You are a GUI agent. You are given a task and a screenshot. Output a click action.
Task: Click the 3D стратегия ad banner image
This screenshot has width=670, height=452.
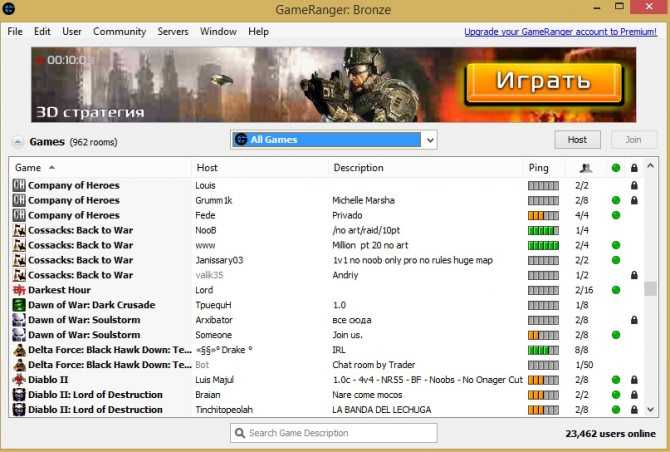[x=333, y=85]
